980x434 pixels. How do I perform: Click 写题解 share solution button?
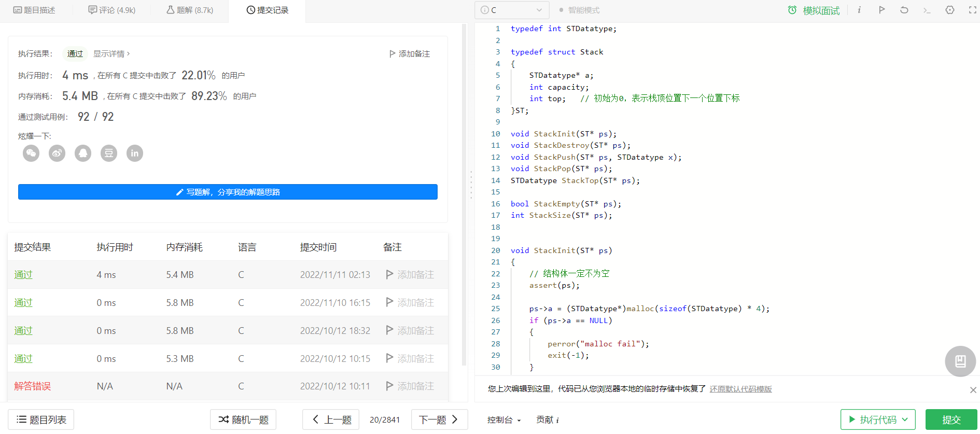tap(228, 192)
